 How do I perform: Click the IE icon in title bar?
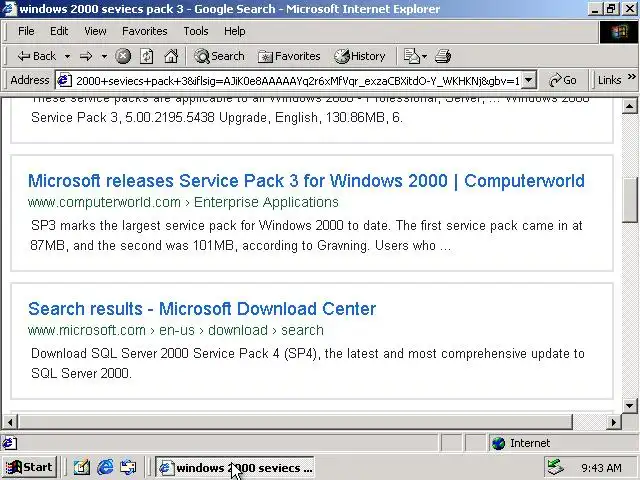9,9
